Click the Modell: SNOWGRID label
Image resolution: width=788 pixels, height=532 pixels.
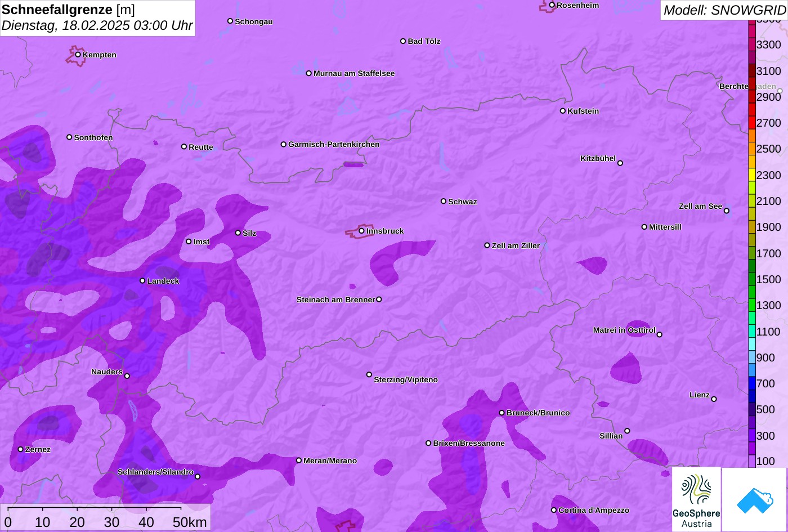(724, 10)
